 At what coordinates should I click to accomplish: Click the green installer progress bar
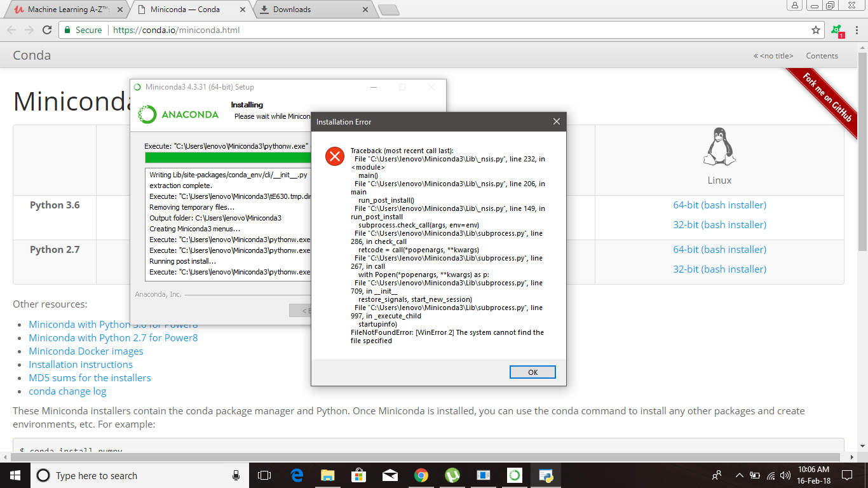222,156
